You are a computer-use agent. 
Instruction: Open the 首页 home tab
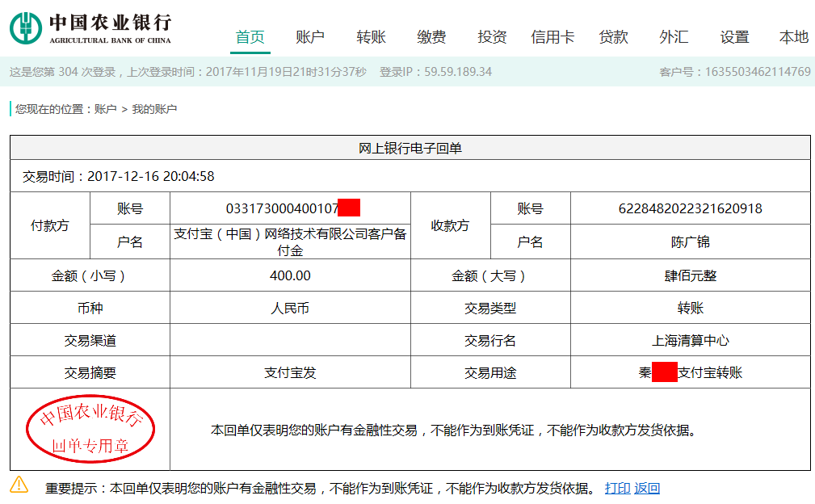[x=250, y=36]
